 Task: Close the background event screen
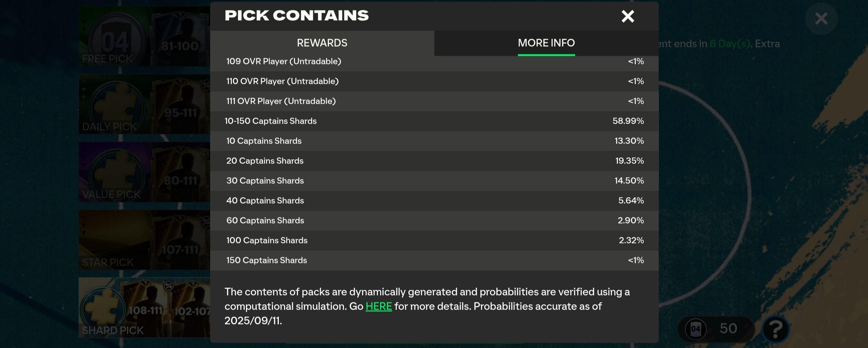pyautogui.click(x=821, y=18)
